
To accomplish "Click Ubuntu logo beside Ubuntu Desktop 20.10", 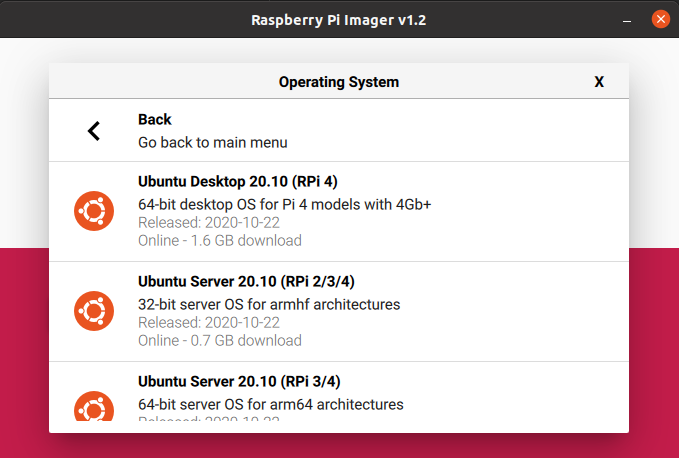I will [94, 211].
